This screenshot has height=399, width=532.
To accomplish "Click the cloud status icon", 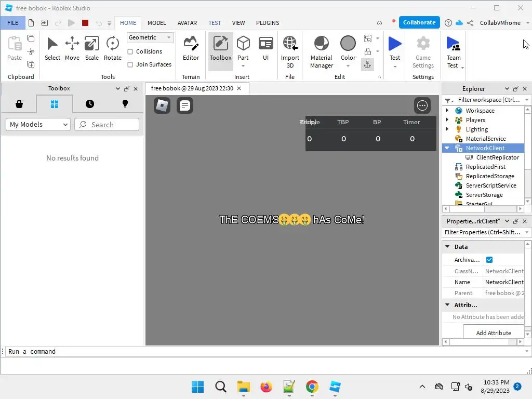I will 459,23.
